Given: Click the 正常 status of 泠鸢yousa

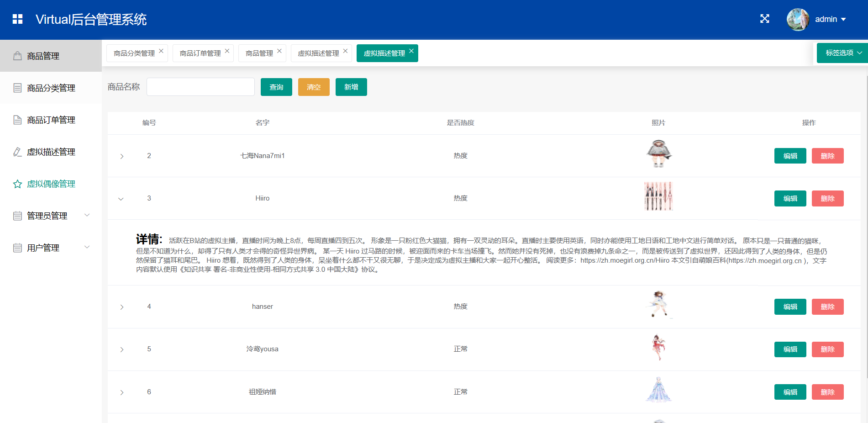Looking at the screenshot, I should coord(460,349).
